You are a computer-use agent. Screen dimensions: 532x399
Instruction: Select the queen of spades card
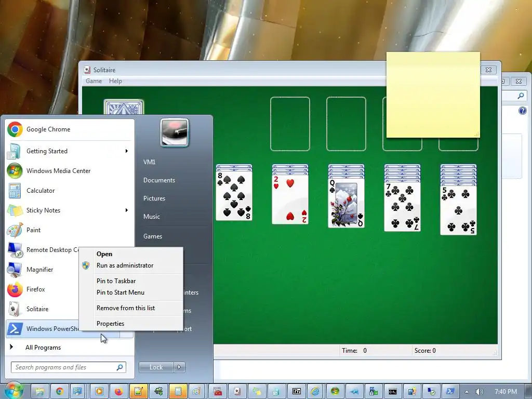pos(346,203)
